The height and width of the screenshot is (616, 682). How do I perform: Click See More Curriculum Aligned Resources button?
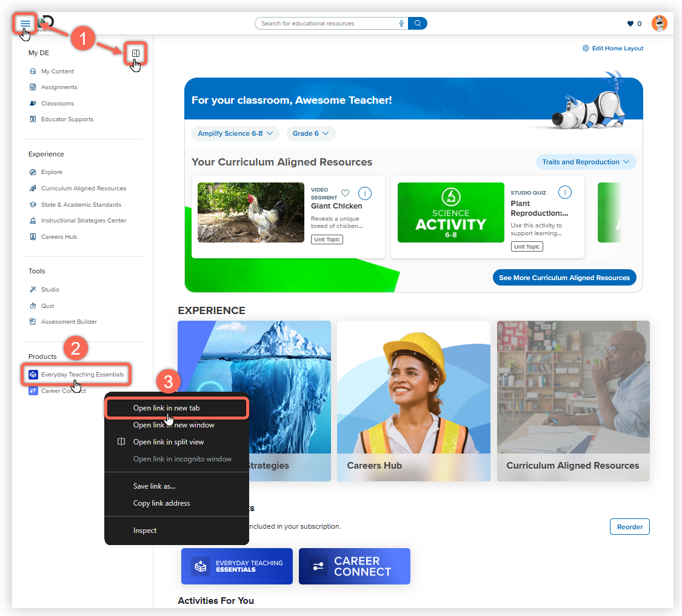click(x=564, y=278)
